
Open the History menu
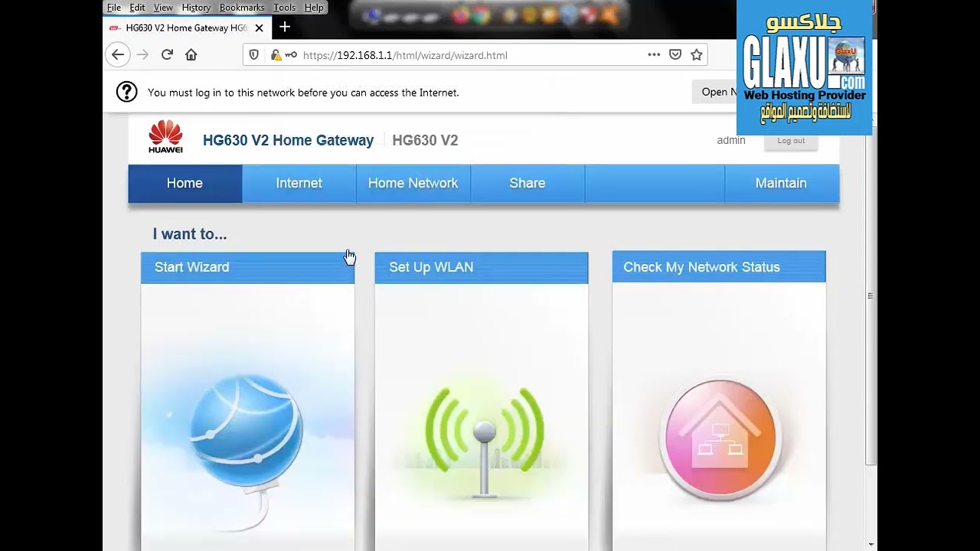click(196, 7)
